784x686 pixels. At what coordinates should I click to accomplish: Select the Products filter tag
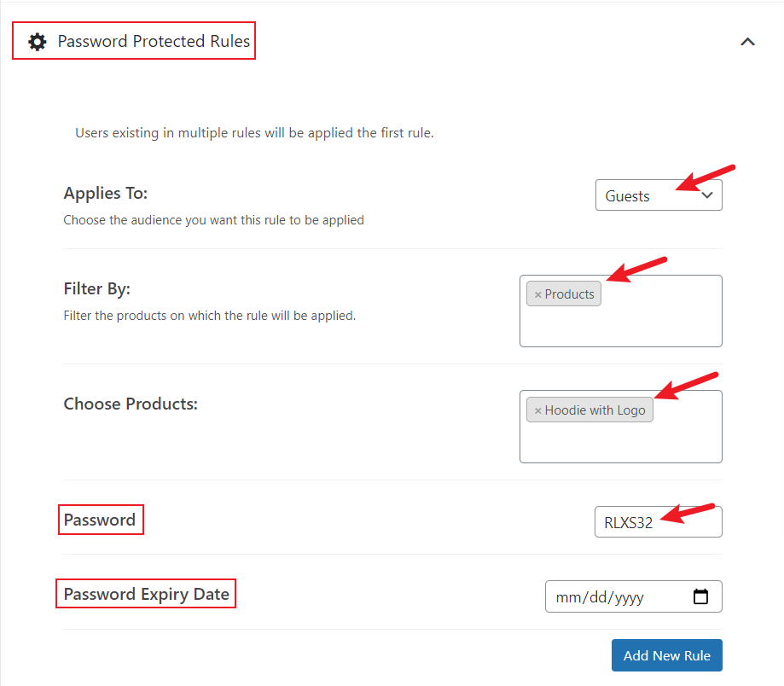[x=564, y=294]
